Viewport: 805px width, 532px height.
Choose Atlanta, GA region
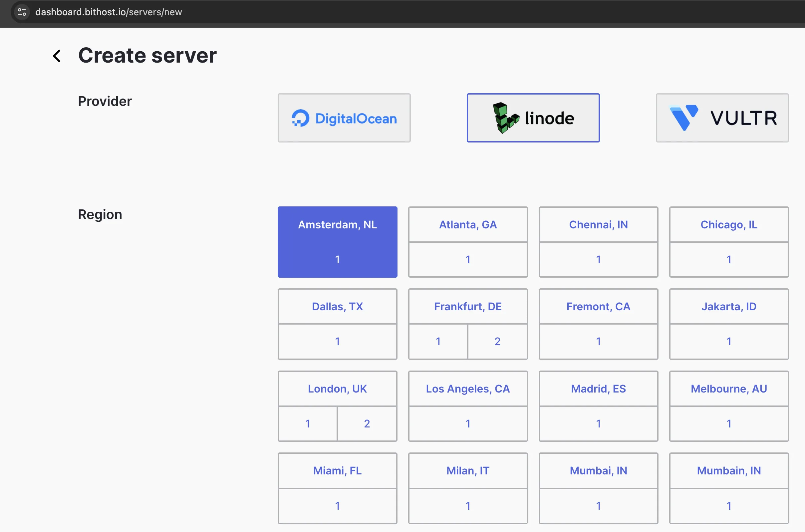coord(468,225)
